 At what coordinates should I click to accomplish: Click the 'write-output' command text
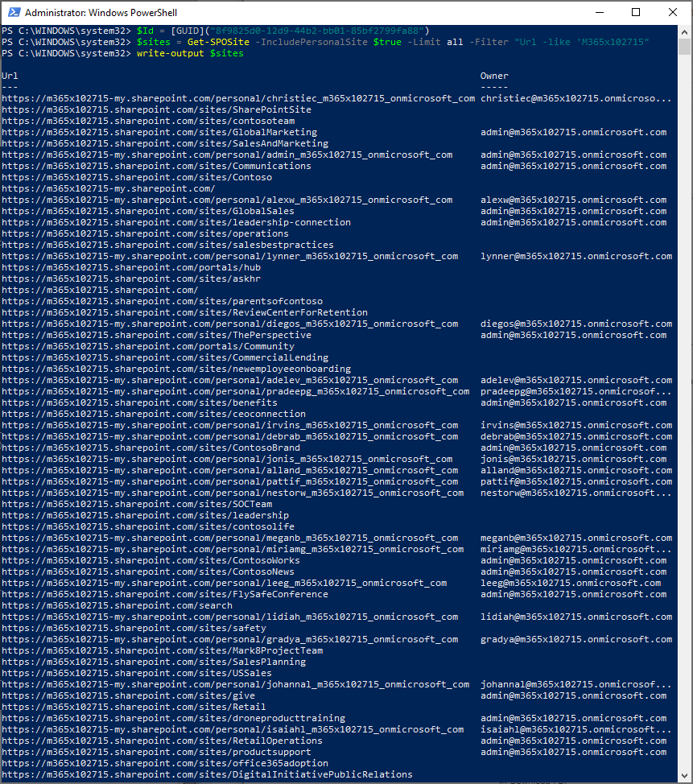click(171, 53)
